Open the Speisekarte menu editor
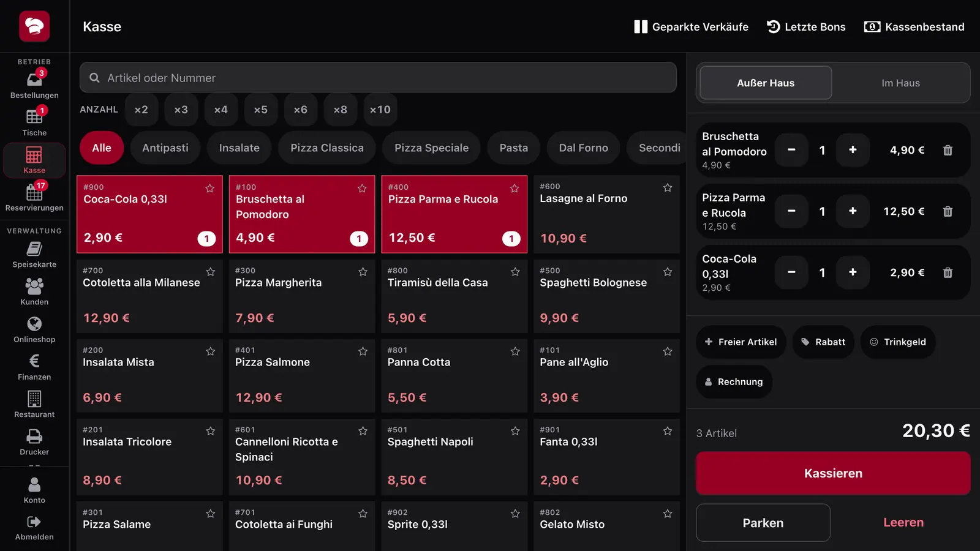Screen dimensions: 980x551 tap(34, 255)
